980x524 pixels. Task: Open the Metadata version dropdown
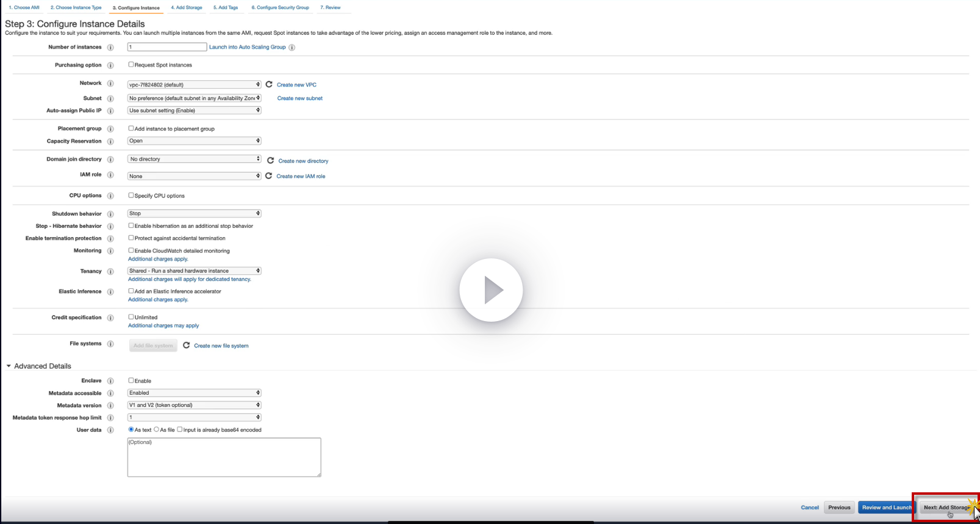pos(195,405)
